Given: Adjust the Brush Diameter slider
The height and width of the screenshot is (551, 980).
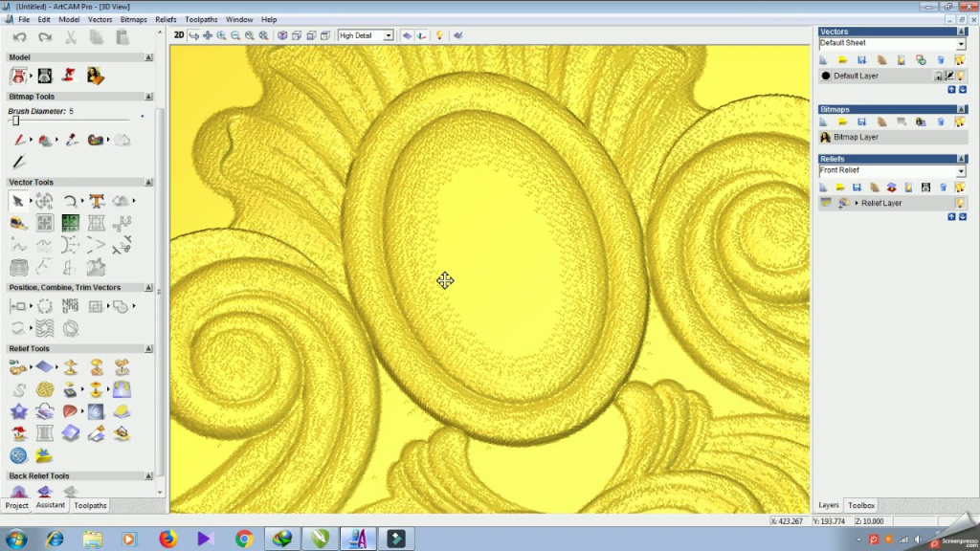Looking at the screenshot, I should [15, 121].
